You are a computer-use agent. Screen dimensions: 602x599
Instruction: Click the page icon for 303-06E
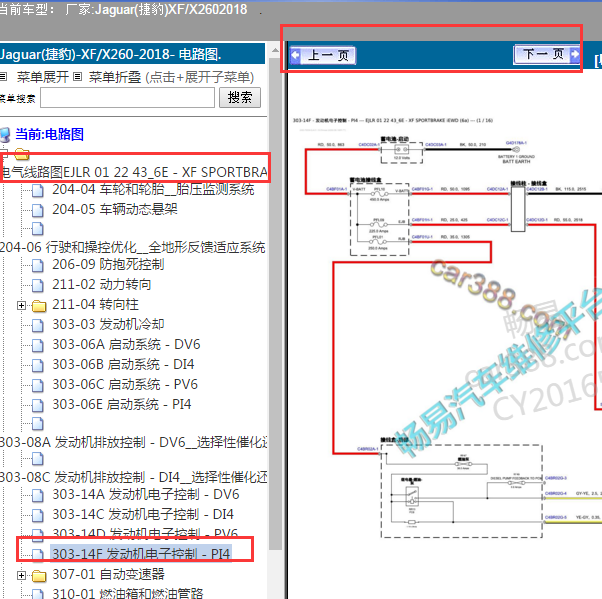pyautogui.click(x=38, y=405)
